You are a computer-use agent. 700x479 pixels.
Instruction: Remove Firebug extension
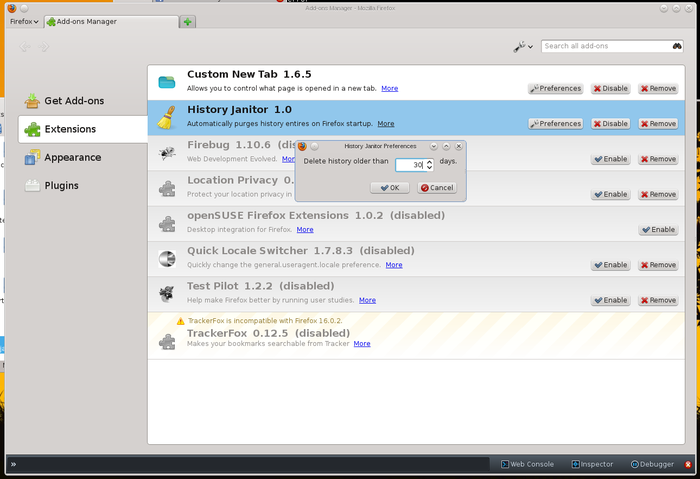coord(658,159)
